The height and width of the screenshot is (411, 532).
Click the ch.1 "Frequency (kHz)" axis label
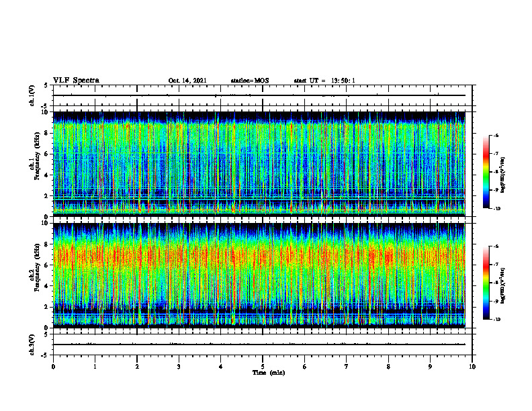(x=38, y=156)
